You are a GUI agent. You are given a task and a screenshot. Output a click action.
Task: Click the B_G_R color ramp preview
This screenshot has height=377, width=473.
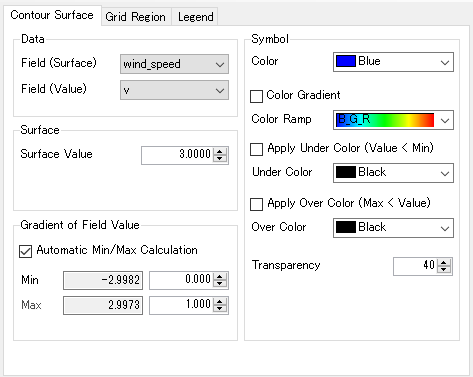[385, 120]
